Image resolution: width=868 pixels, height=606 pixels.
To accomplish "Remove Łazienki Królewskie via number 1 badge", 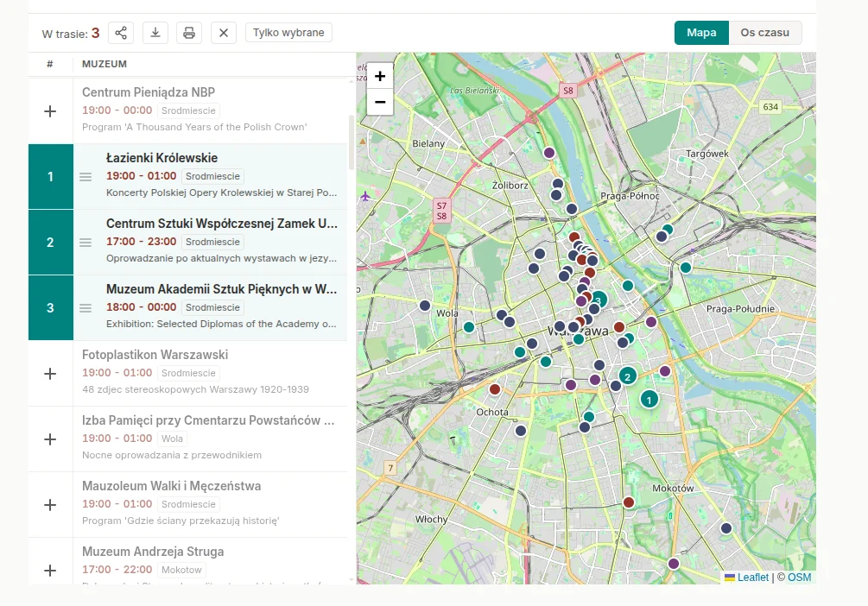I will click(50, 177).
